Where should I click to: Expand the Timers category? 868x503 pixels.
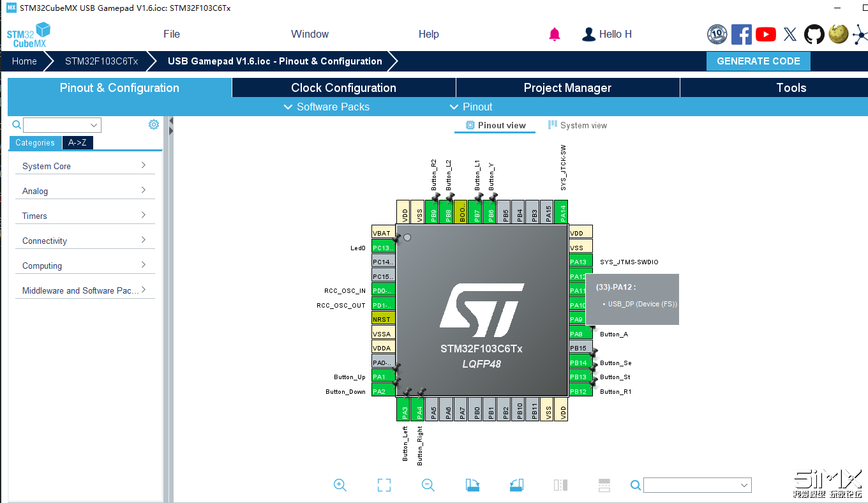point(86,216)
